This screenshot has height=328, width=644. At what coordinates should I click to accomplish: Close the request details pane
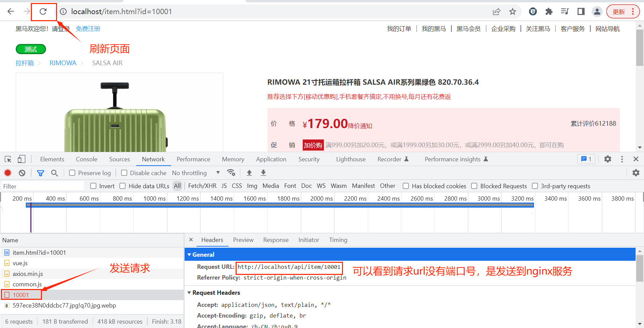tap(191, 240)
